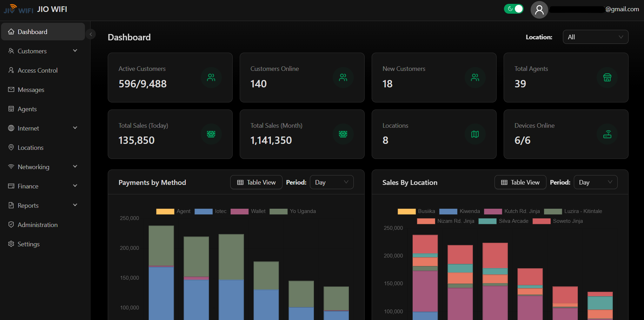Switch Payments by Method to Table View

(x=256, y=182)
